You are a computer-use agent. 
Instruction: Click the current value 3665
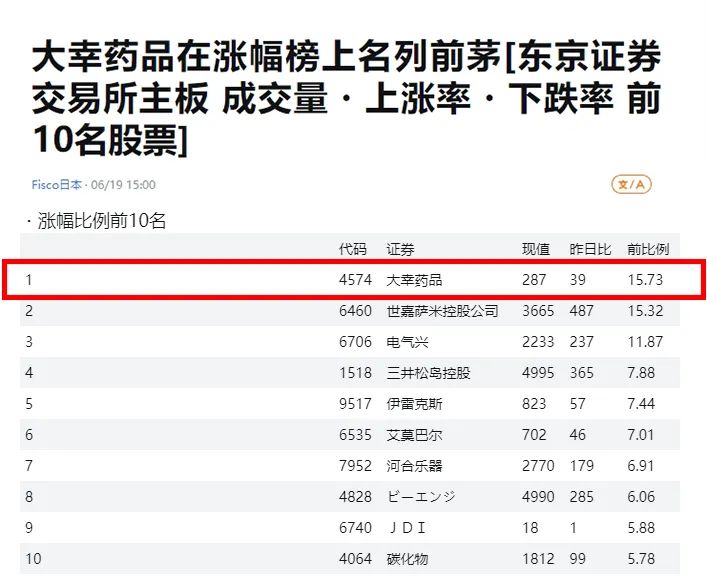pyautogui.click(x=538, y=311)
